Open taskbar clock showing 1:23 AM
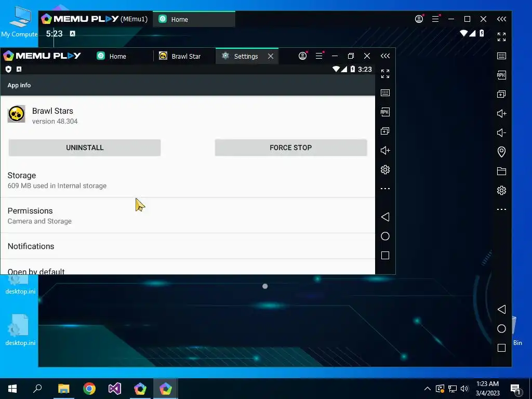 coord(487,389)
